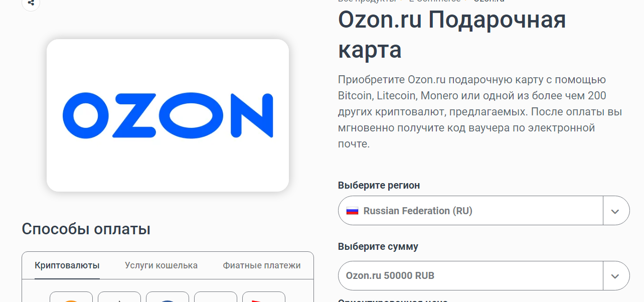Open the Фиатные платежи tab

(262, 265)
